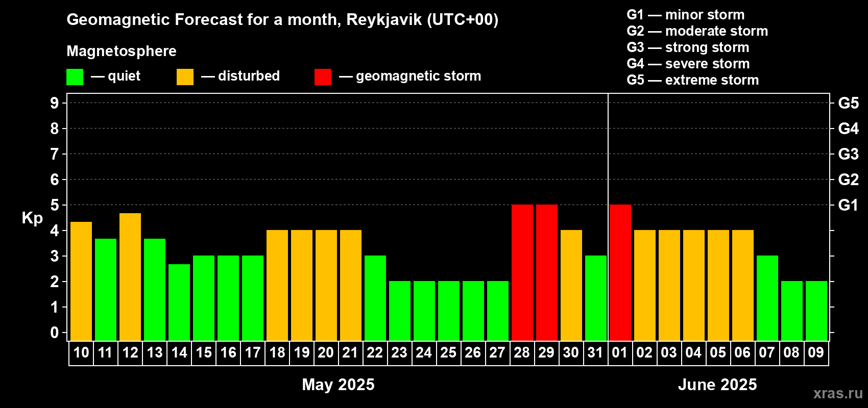The image size is (868, 408).
Task: Click date label 31 on axis
Action: pos(595,353)
